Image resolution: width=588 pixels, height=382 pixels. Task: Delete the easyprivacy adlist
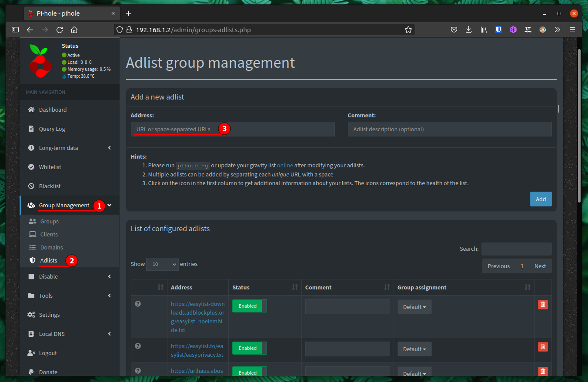click(x=543, y=347)
